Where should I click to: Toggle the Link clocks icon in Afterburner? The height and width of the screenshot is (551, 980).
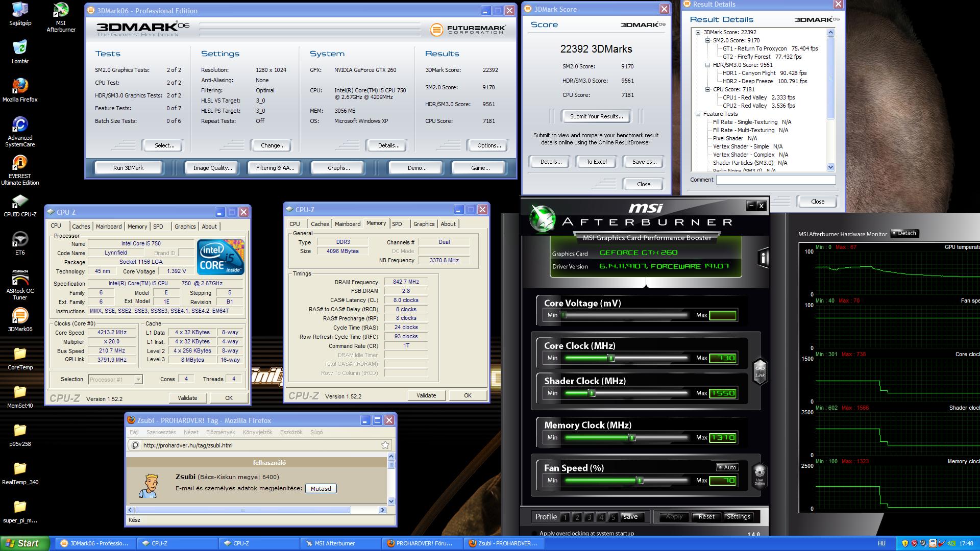click(x=760, y=370)
